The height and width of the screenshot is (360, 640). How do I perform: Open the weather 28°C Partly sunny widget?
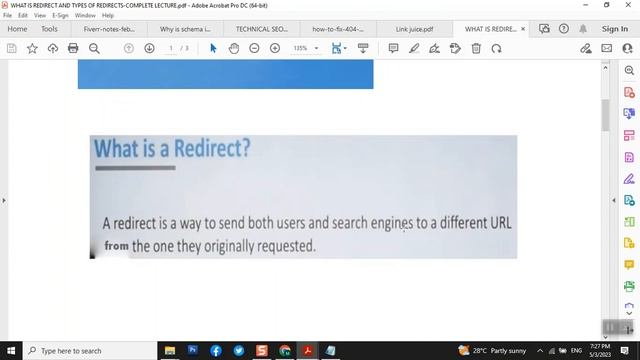point(492,351)
